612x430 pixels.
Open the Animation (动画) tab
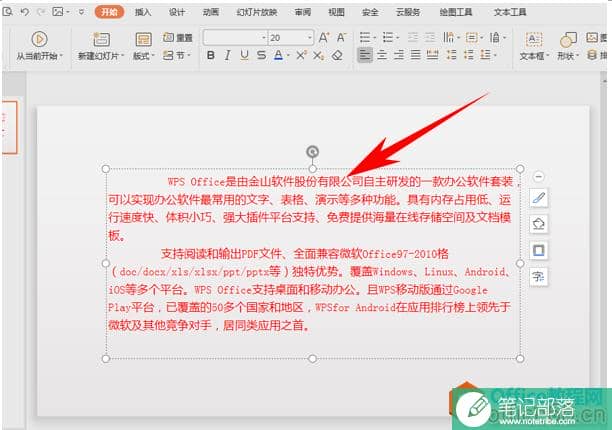tap(210, 12)
